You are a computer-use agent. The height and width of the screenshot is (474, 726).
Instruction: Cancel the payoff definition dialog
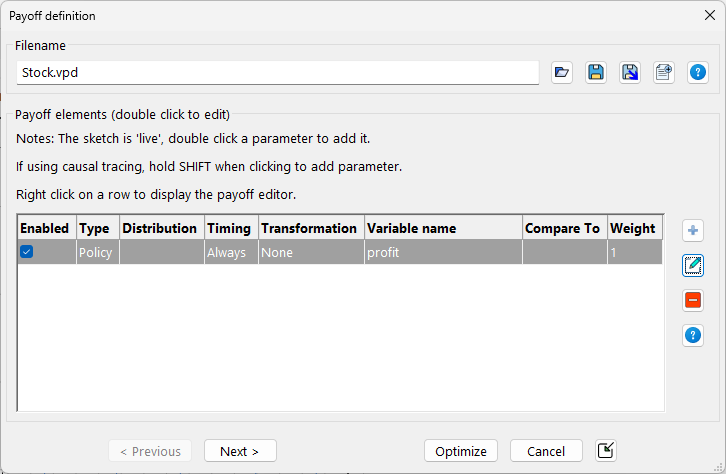coord(546,451)
